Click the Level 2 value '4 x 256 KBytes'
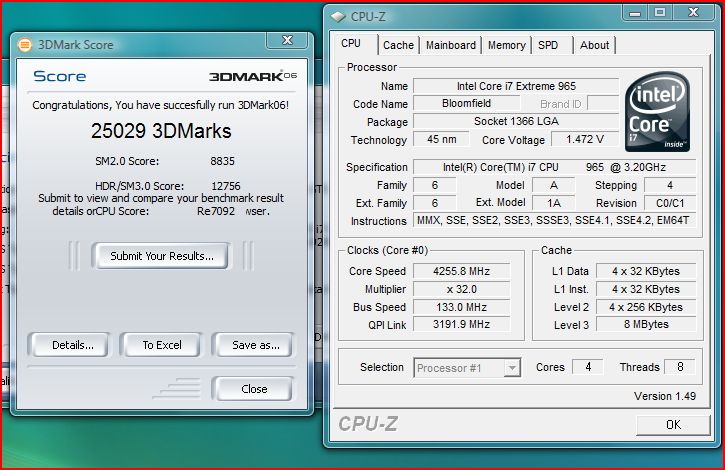Viewport: 725px width, 470px height. point(646,307)
